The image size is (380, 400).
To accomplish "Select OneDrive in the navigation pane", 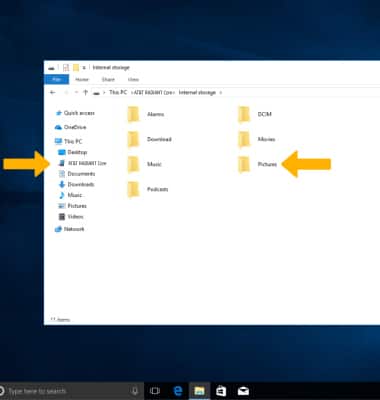I will click(x=70, y=127).
